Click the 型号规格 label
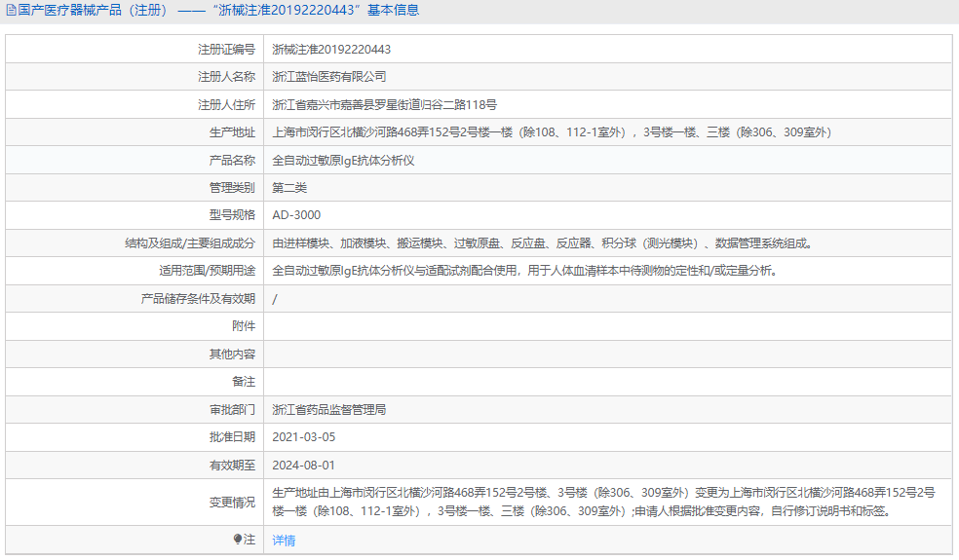 [232, 215]
